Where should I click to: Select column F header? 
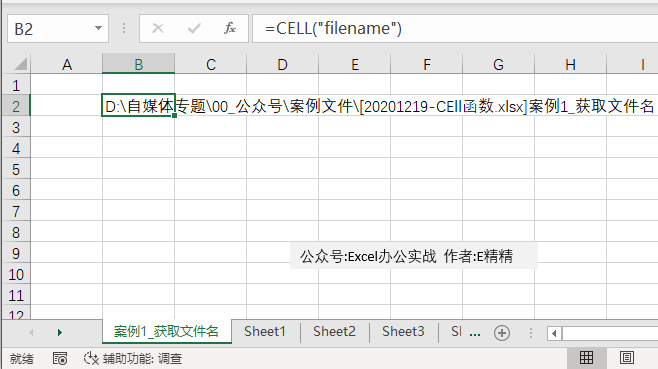(x=427, y=65)
